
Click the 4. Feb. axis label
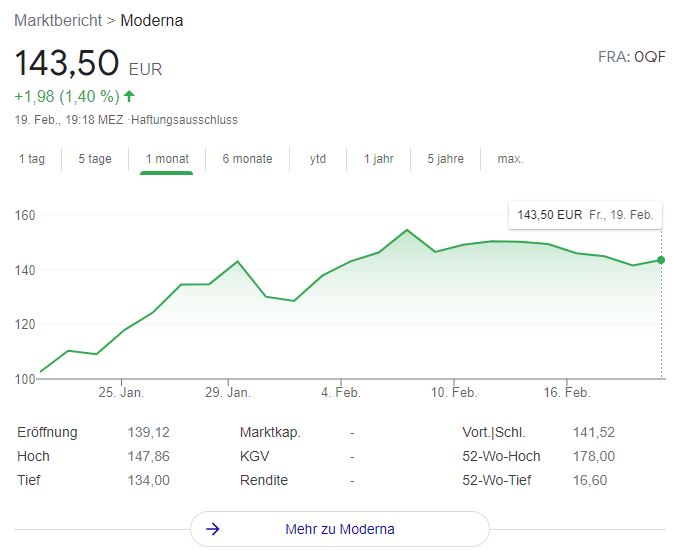coord(341,392)
